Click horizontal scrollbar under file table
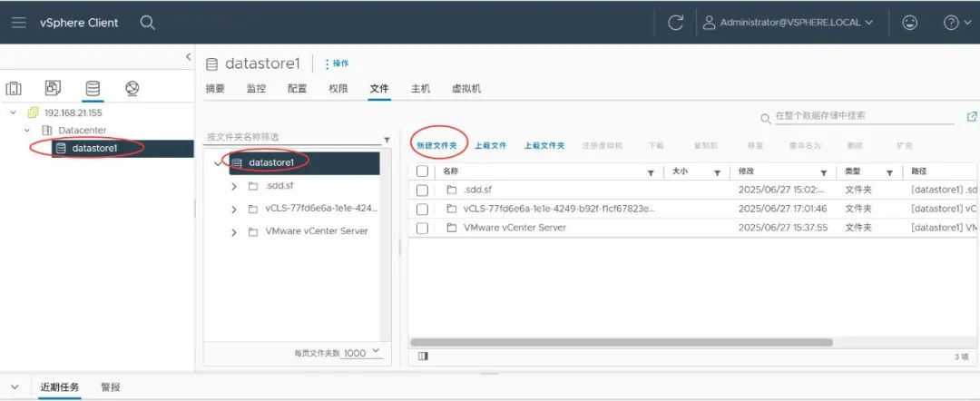The width and height of the screenshot is (980, 401). tap(622, 342)
